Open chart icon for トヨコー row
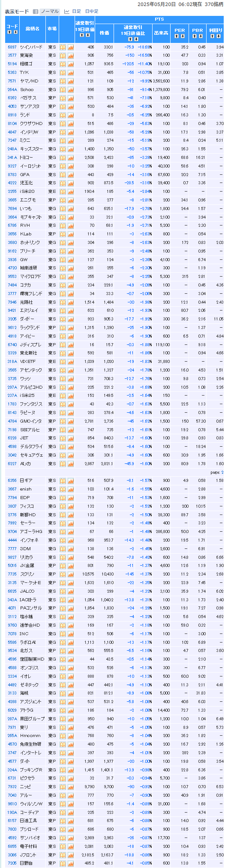Image resolution: width=228 pixels, height=868 pixels. click(71, 158)
